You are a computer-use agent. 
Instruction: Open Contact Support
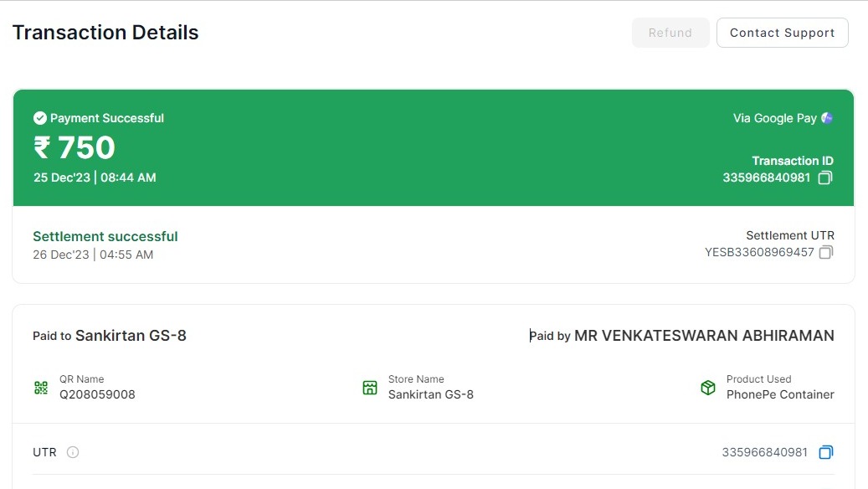coord(782,33)
